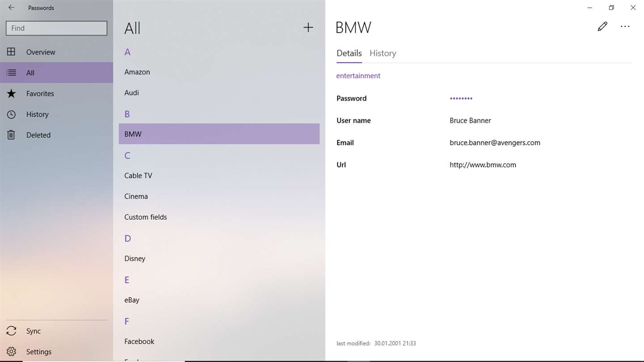Open History label in the sidebar
Viewport: 644px width, 362px height.
coord(38,114)
